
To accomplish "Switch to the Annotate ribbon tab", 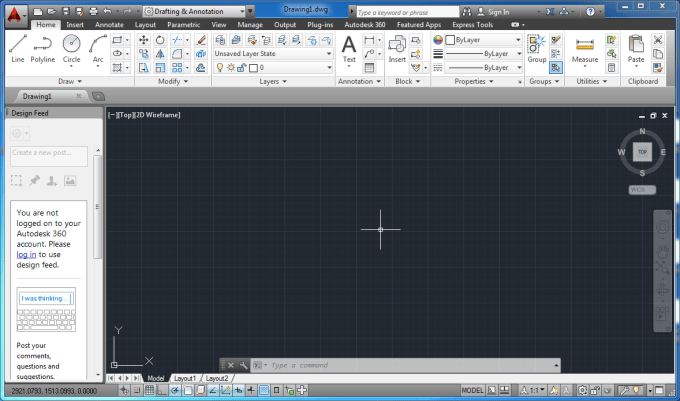I will [109, 25].
